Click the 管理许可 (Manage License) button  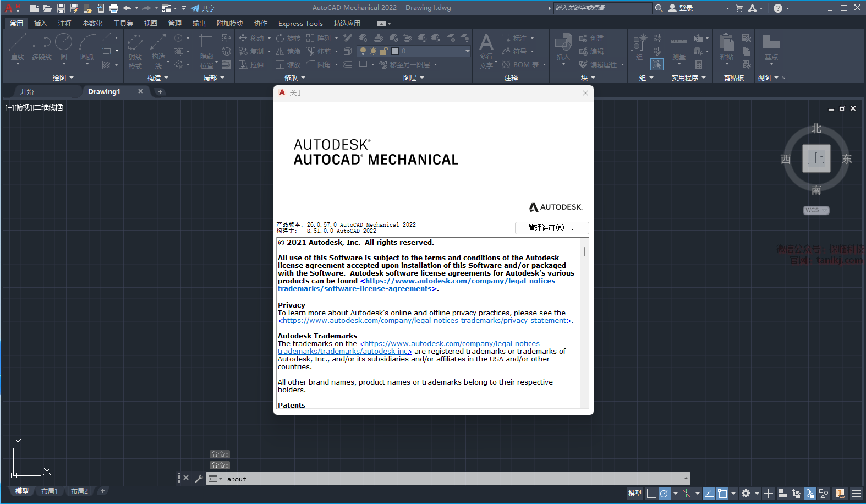coord(551,228)
